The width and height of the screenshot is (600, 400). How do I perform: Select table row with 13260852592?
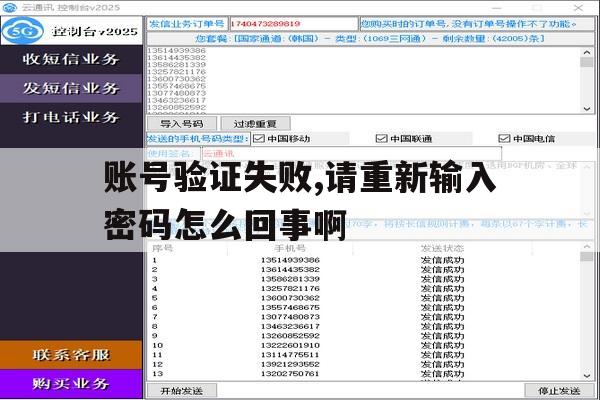point(364,336)
